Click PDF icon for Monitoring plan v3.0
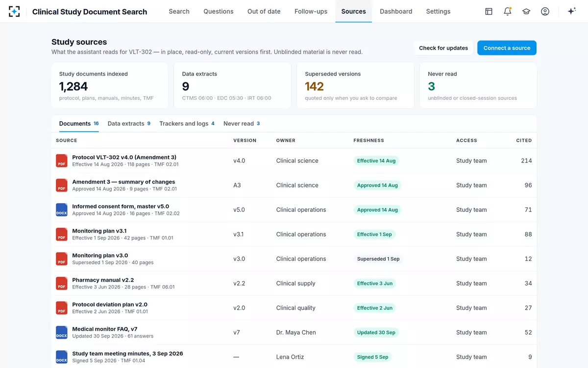 point(61,259)
